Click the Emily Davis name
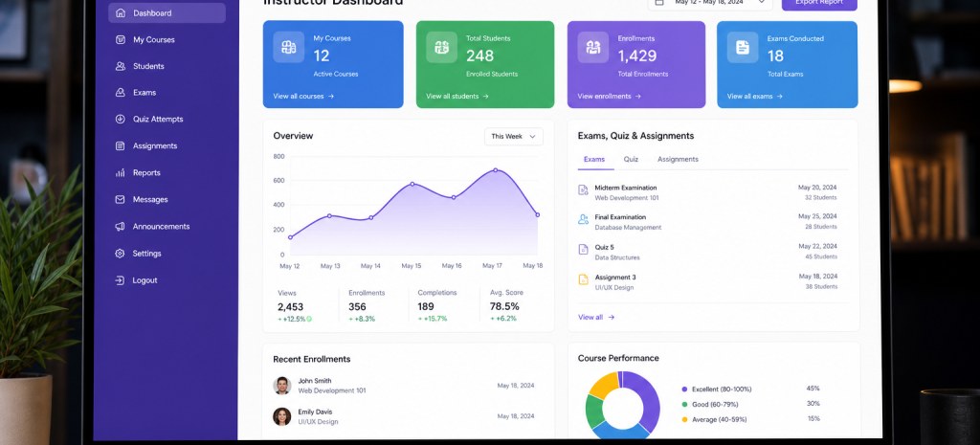This screenshot has width=980, height=445. pos(315,412)
